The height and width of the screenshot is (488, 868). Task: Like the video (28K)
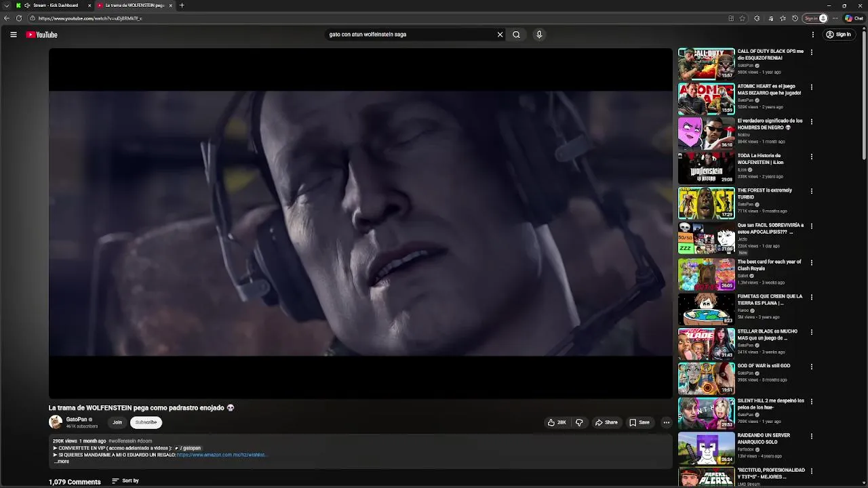(557, 422)
